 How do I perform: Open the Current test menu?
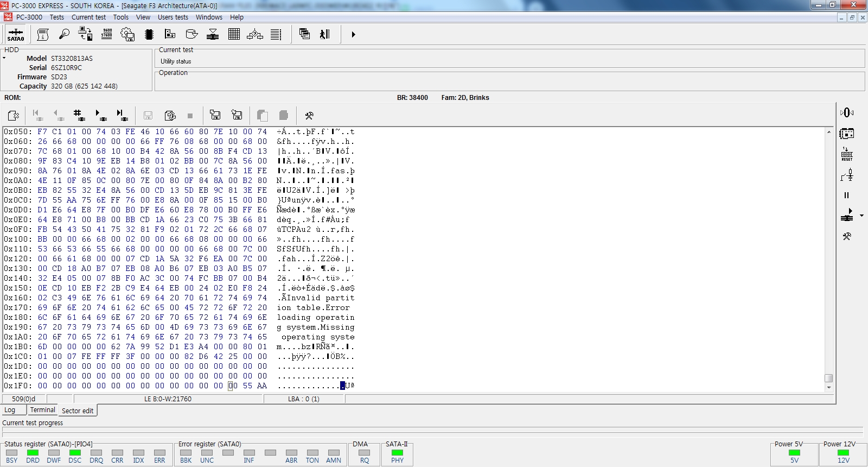point(89,17)
